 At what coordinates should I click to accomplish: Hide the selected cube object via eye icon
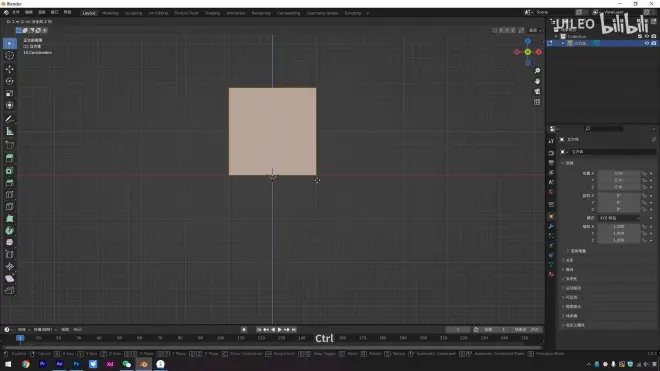[x=647, y=43]
